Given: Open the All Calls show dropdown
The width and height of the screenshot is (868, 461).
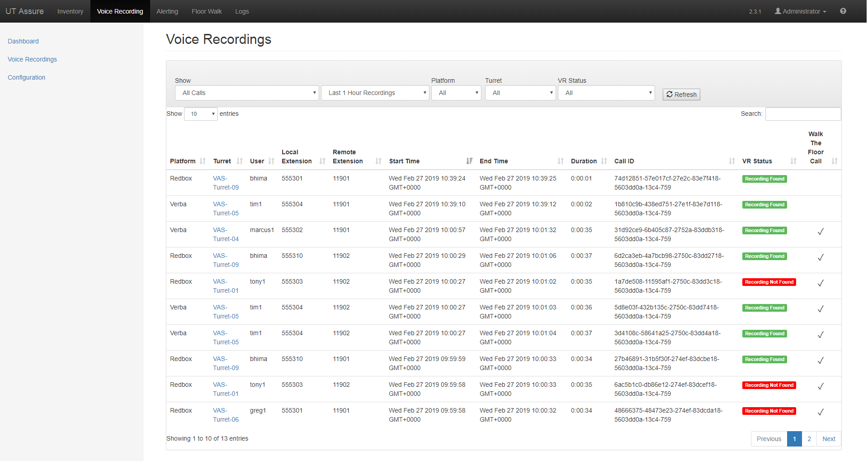Looking at the screenshot, I should click(247, 93).
